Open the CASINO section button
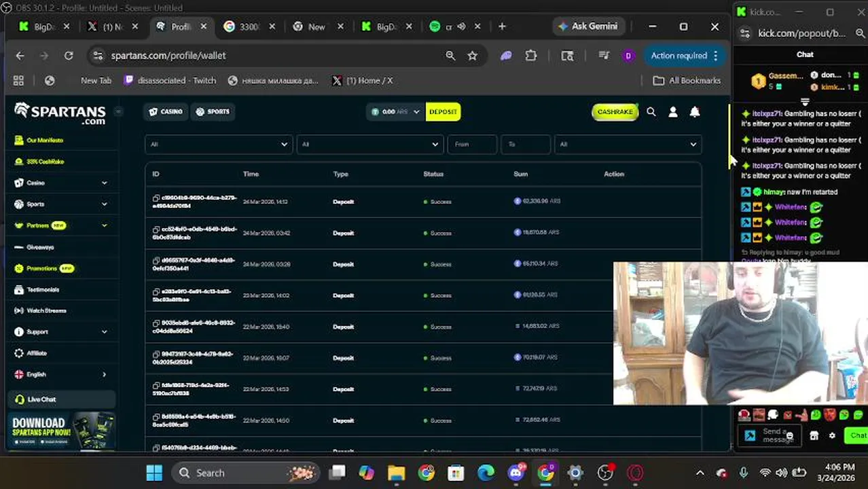The image size is (868, 489). point(166,111)
